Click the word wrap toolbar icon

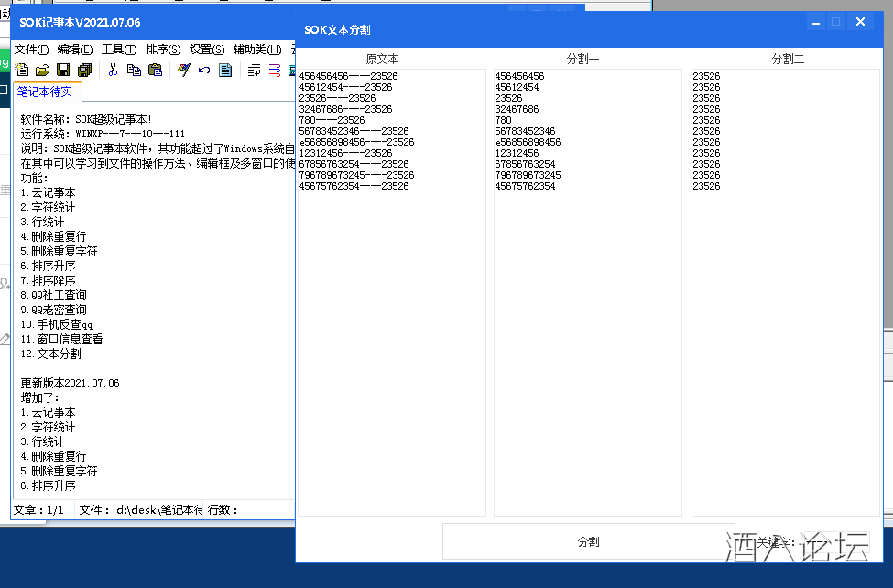click(254, 71)
